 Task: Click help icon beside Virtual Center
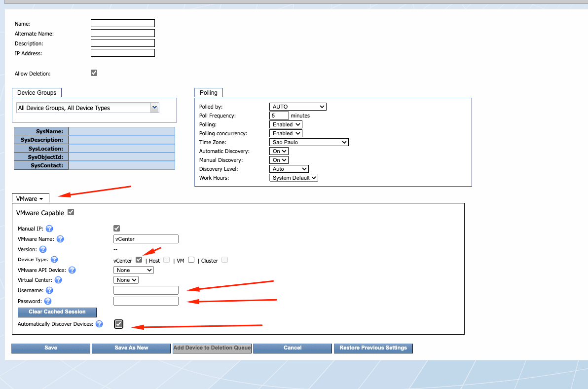58,280
